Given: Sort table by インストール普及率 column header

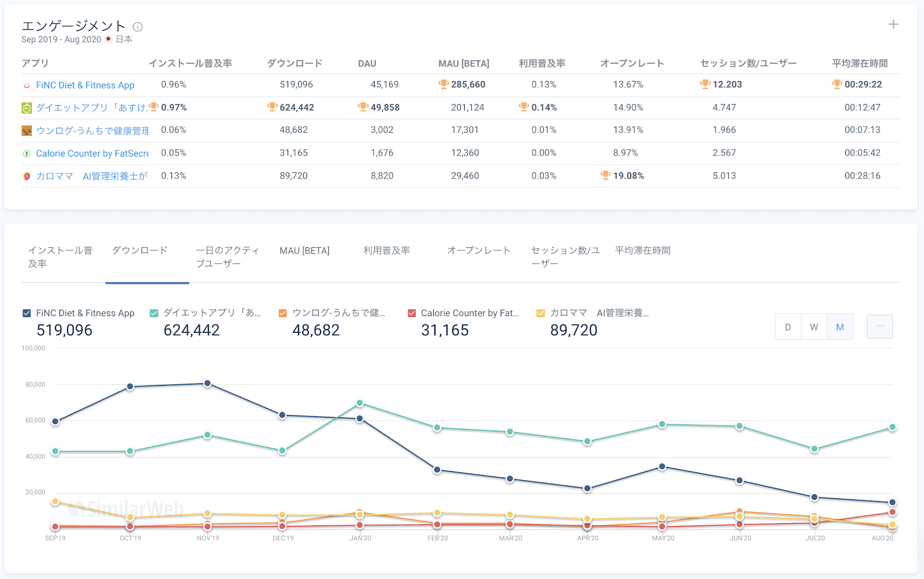Looking at the screenshot, I should point(190,64).
